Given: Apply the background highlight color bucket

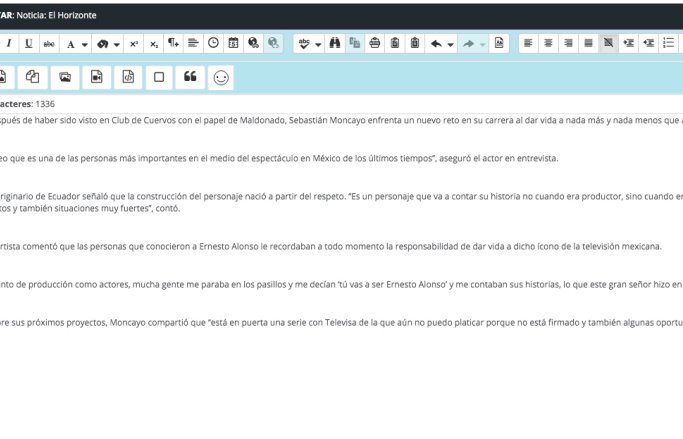Looking at the screenshot, I should click(x=103, y=44).
